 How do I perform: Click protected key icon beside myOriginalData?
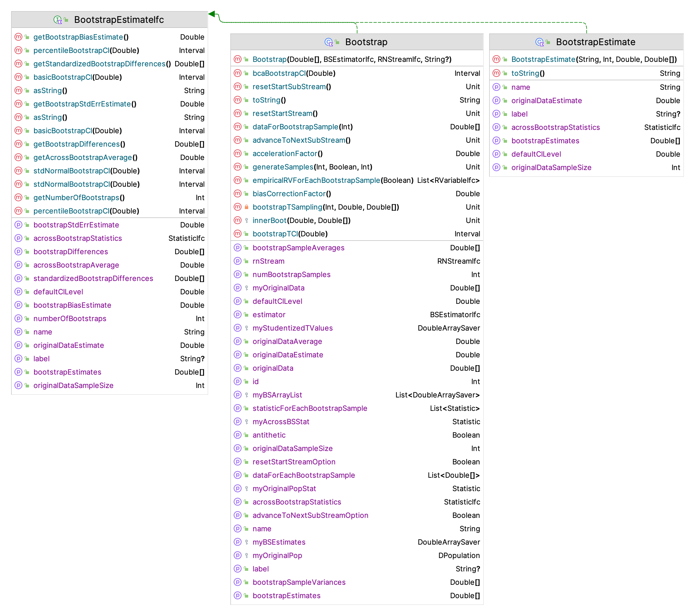point(247,288)
